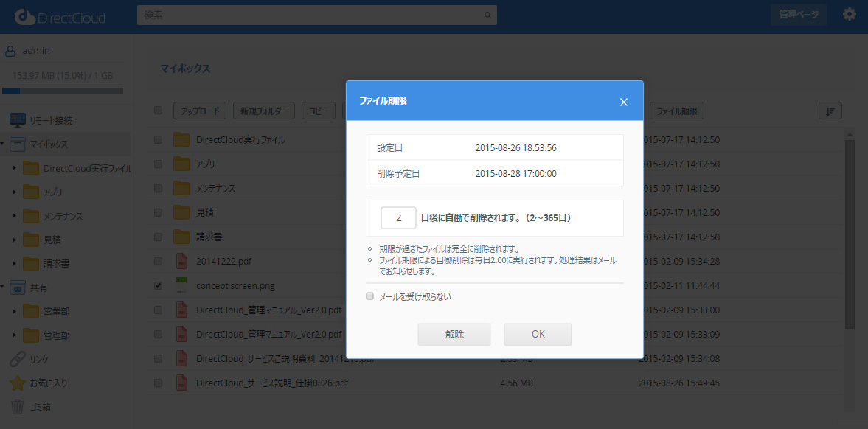Image resolution: width=868 pixels, height=429 pixels.
Task: Click folder icon of アプリ in file list
Action: 181,164
